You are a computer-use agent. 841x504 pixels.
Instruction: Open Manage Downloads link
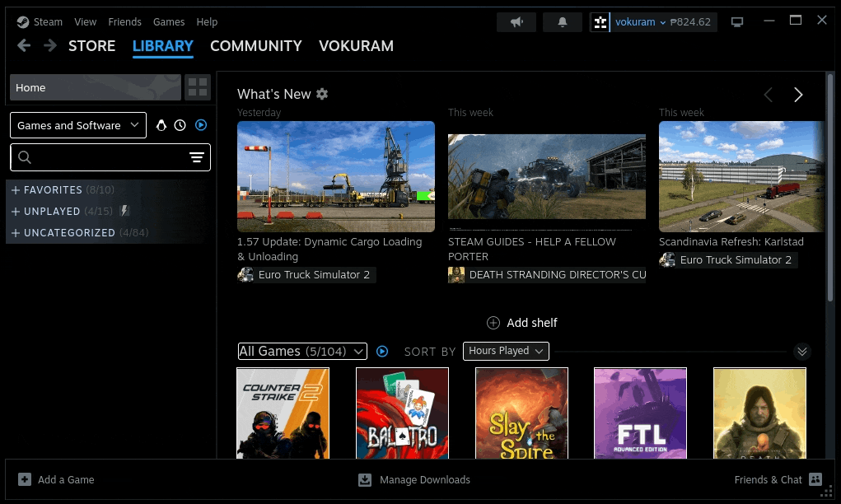[425, 480]
